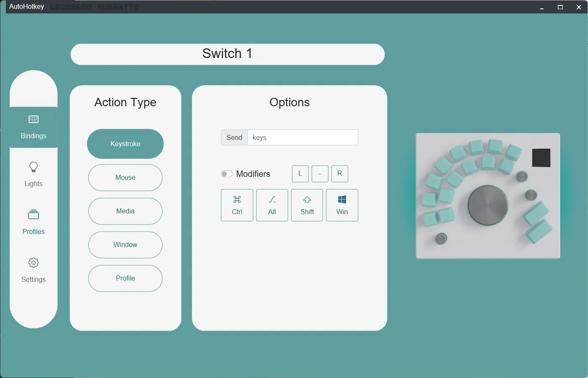Image resolution: width=588 pixels, height=378 pixels.
Task: Select the L modifier side option
Action: [300, 173]
